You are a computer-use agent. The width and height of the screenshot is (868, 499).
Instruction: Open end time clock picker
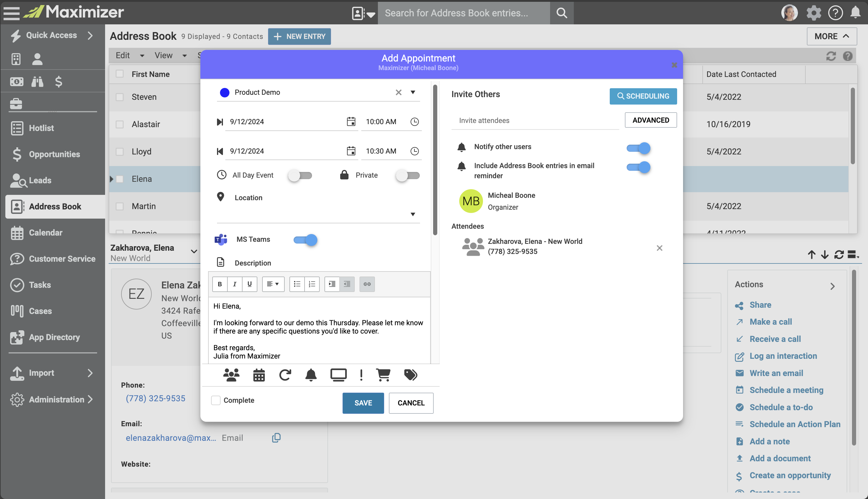click(414, 151)
